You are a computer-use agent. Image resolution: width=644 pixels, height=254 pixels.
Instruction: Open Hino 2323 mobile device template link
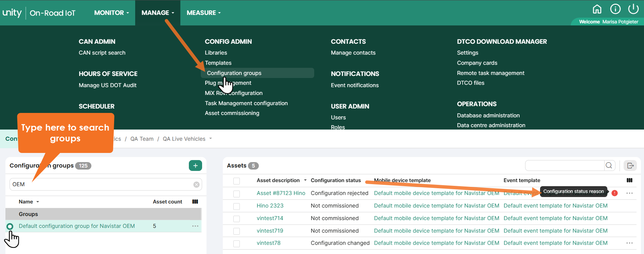click(436, 206)
